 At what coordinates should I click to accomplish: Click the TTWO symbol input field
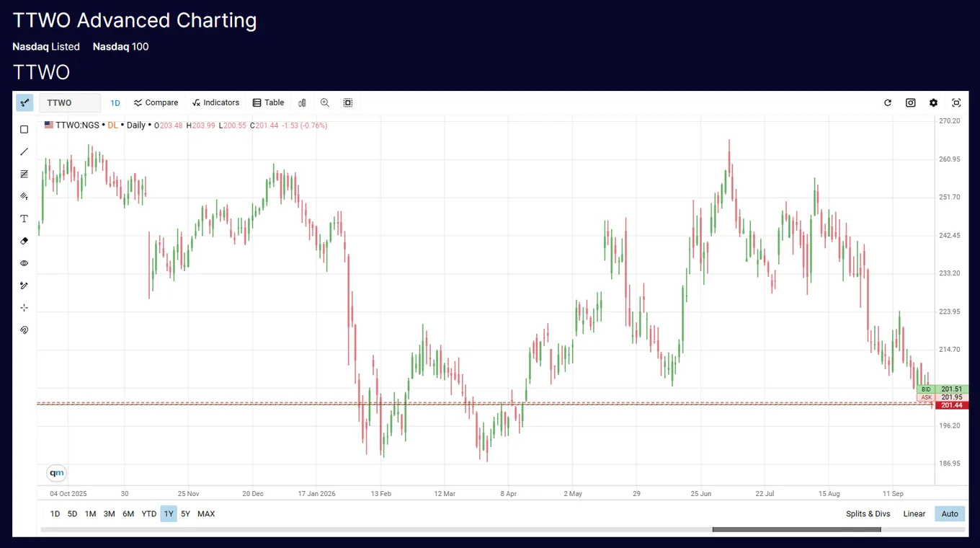(x=70, y=102)
